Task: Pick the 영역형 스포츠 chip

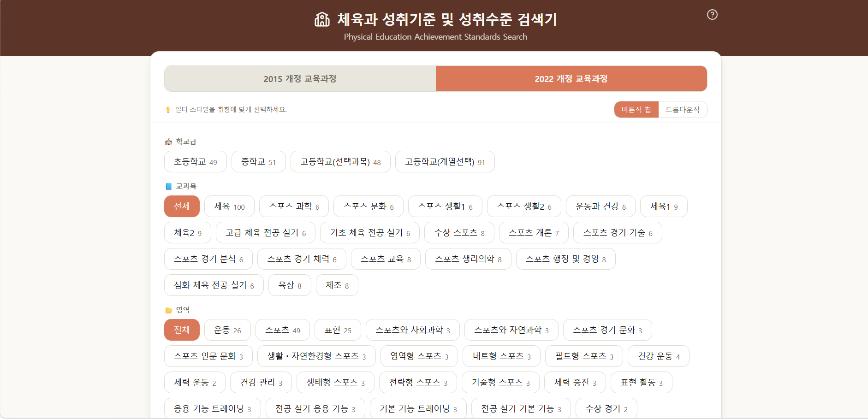Action: pyautogui.click(x=419, y=356)
